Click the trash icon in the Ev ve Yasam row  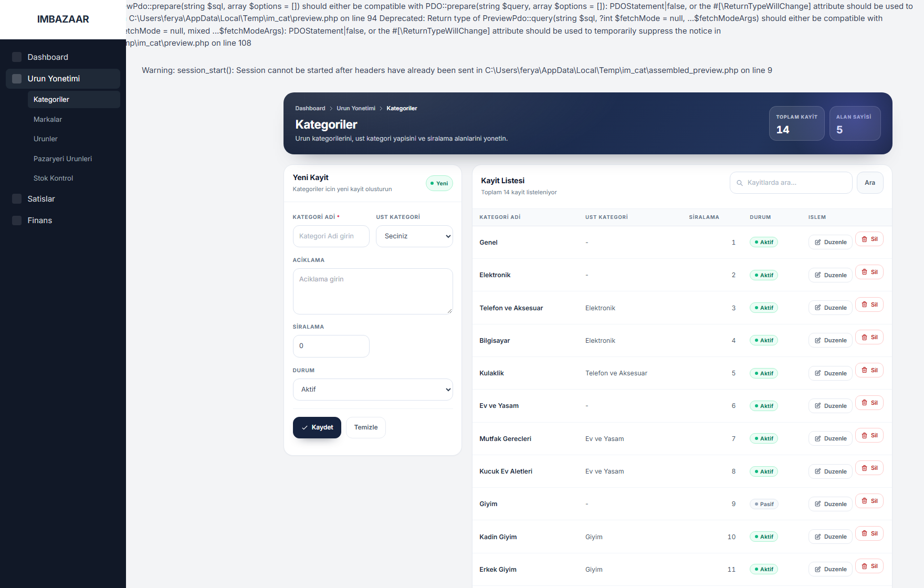(x=865, y=403)
